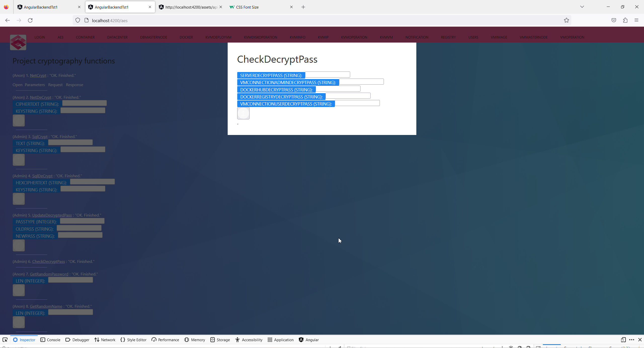Viewport: 644px width, 348px height.
Task: Open a new browser tab
Action: (303, 7)
